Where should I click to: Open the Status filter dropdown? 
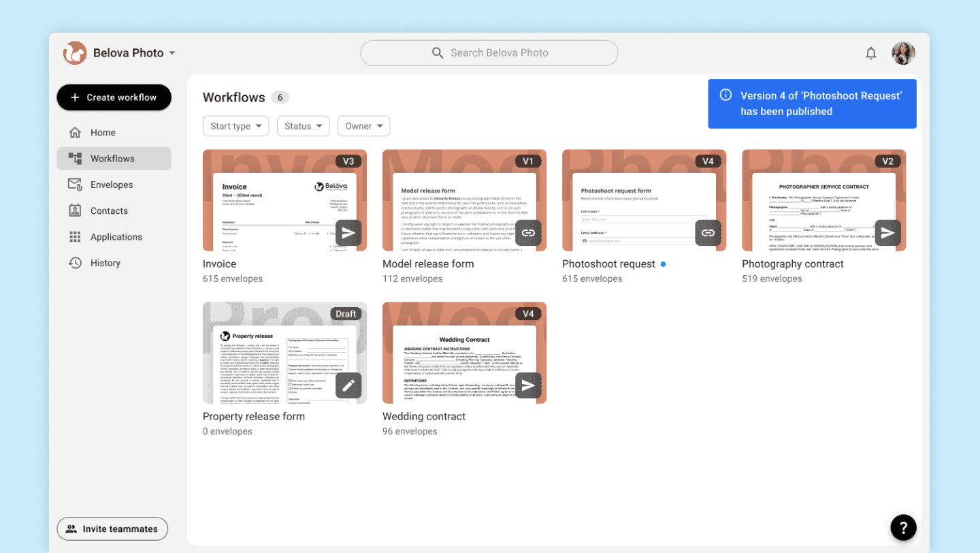(x=304, y=126)
